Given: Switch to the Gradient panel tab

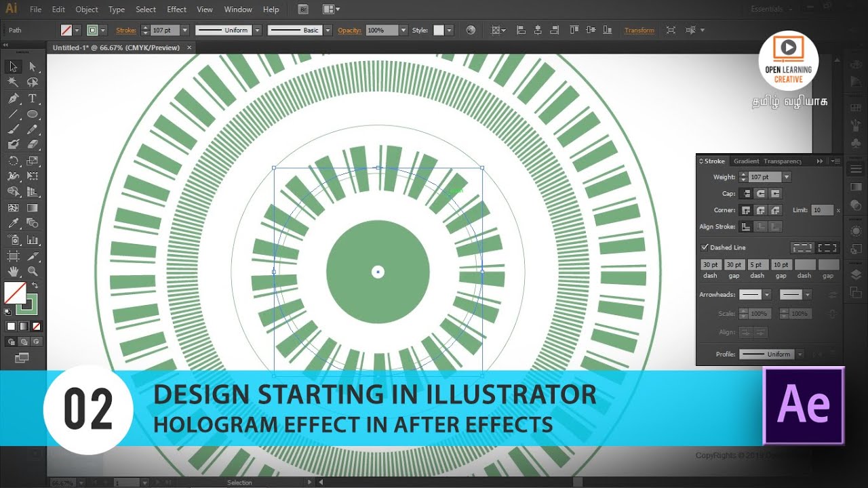Looking at the screenshot, I should point(747,161).
